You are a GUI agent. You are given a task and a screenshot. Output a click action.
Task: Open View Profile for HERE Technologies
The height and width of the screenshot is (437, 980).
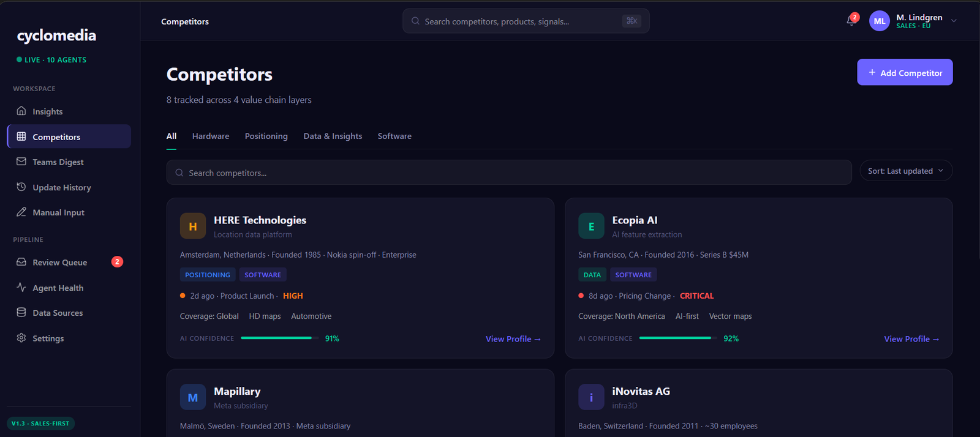513,338
